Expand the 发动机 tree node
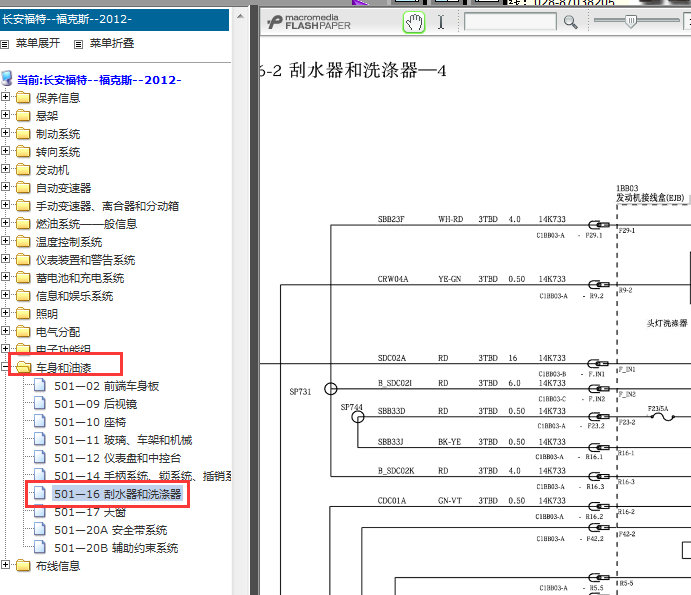Viewport: 691px width, 595px height. pos(5,169)
